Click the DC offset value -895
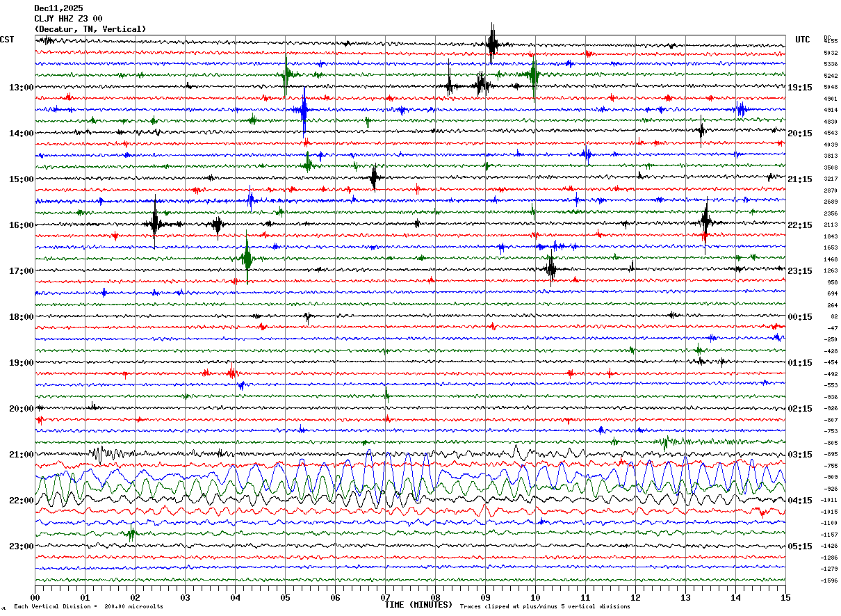Image resolution: width=841 pixels, height=616 pixels. click(x=831, y=455)
